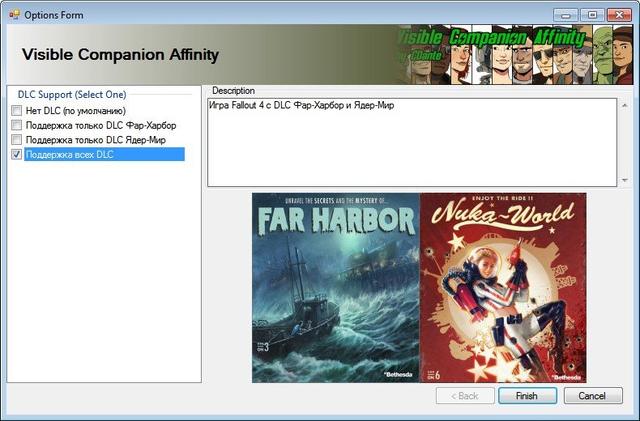Minimize the Options Form window
640x421 pixels.
pyautogui.click(x=565, y=15)
